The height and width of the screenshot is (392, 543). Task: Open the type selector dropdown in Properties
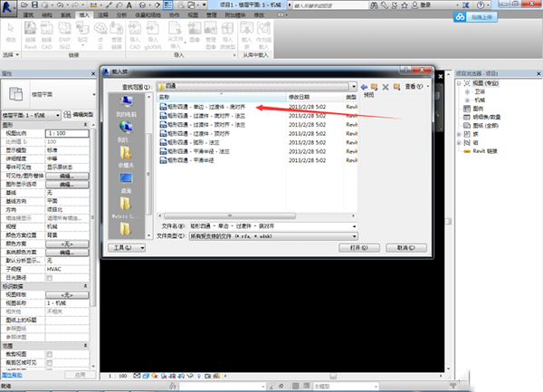pyautogui.click(x=94, y=94)
